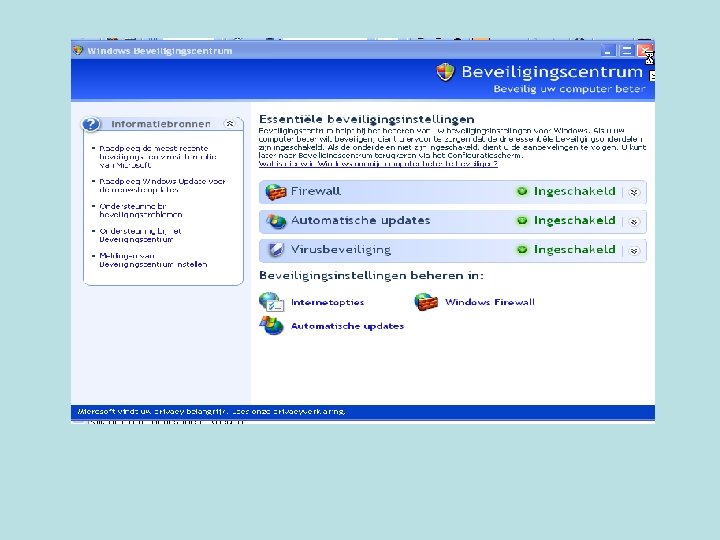The image size is (720, 540).
Task: Open Meldingen van Beveiligingscentrum instellen link
Action: pos(153,260)
